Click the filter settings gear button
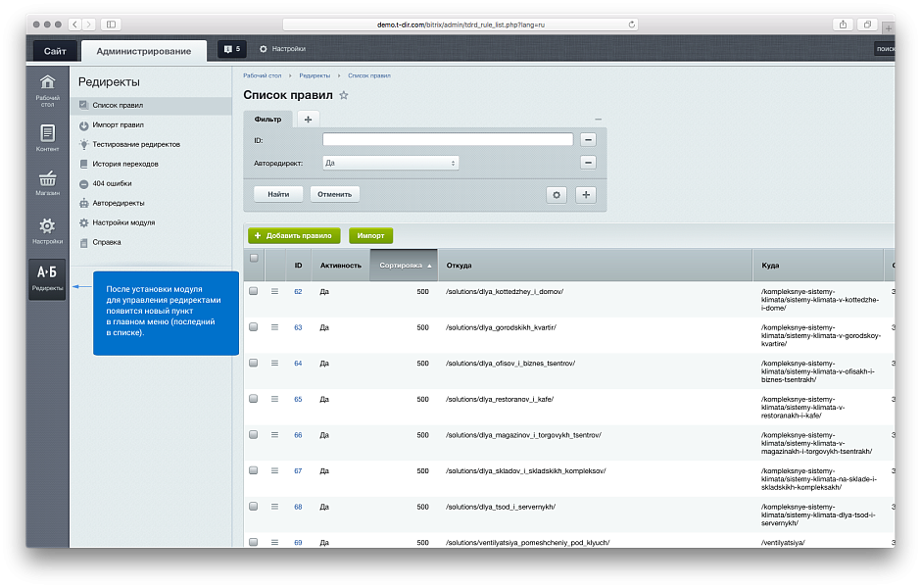The height and width of the screenshot is (588, 921). tap(557, 194)
